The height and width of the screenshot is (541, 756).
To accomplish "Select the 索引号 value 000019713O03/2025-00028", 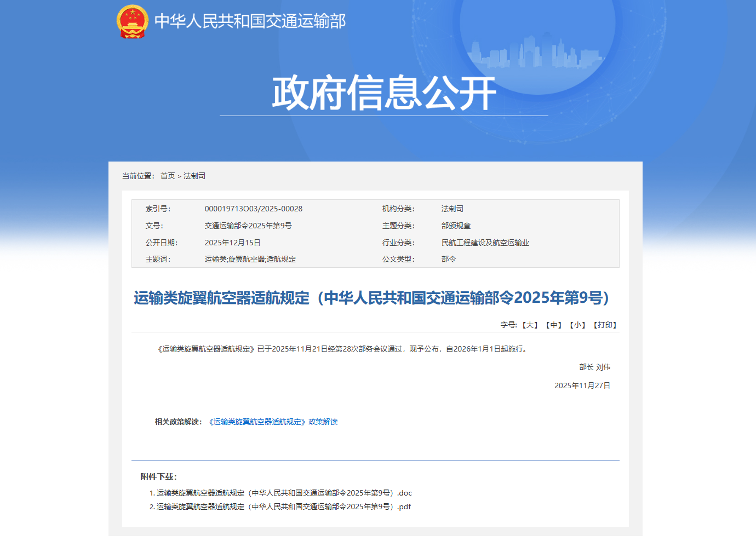I will (253, 208).
